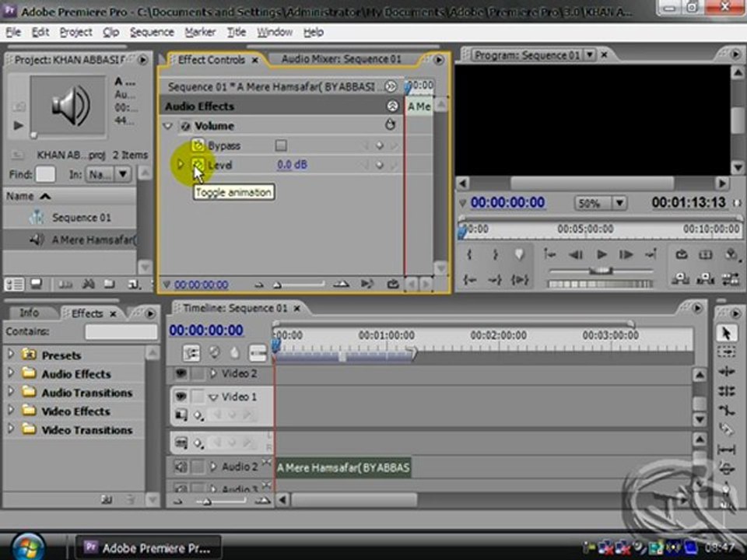
Task: Set Out point in Program monitor
Action: click(x=495, y=255)
